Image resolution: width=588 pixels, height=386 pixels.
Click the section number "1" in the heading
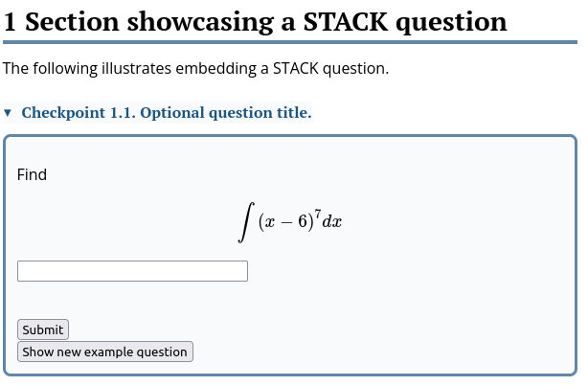tap(10, 21)
